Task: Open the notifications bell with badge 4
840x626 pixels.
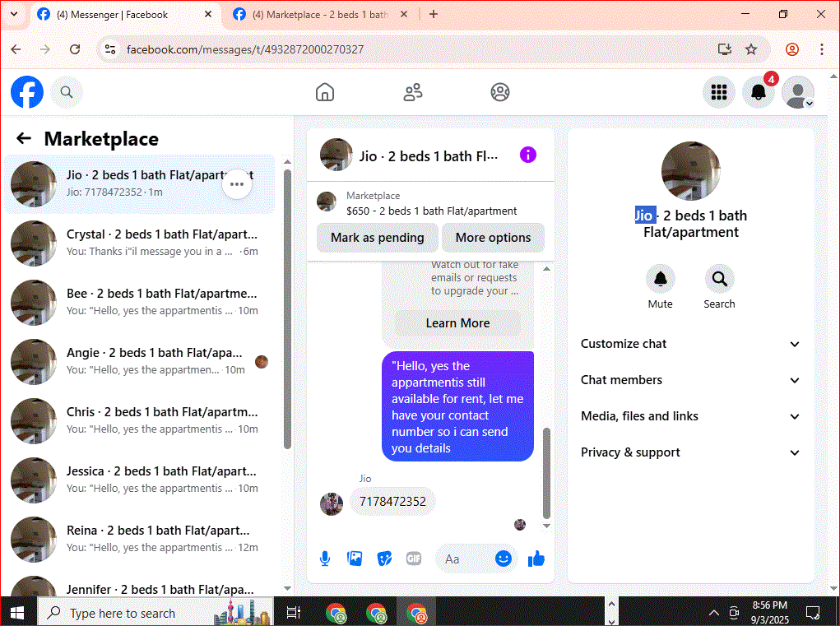Action: coord(758,92)
